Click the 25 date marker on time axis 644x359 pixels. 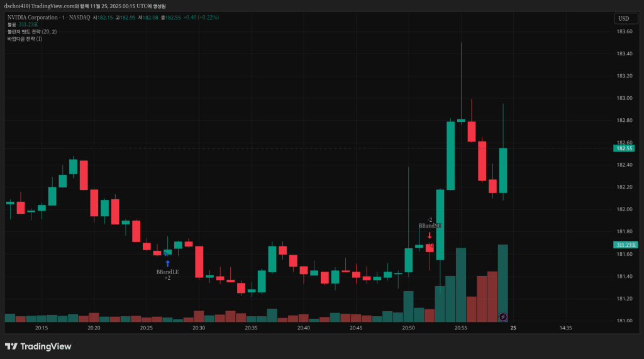click(x=513, y=328)
